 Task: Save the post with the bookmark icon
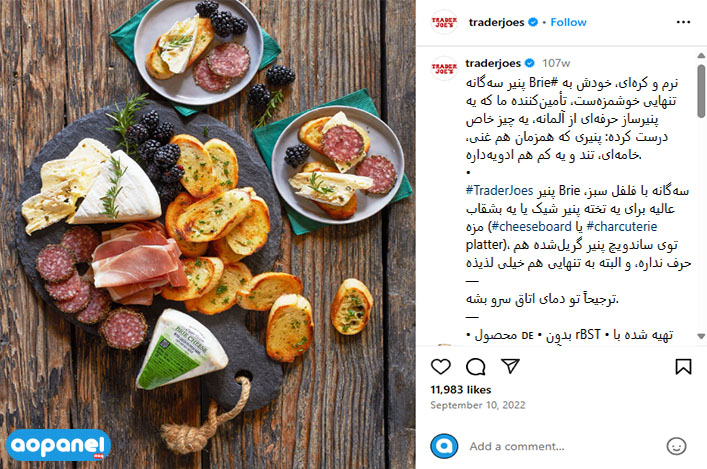(x=683, y=366)
